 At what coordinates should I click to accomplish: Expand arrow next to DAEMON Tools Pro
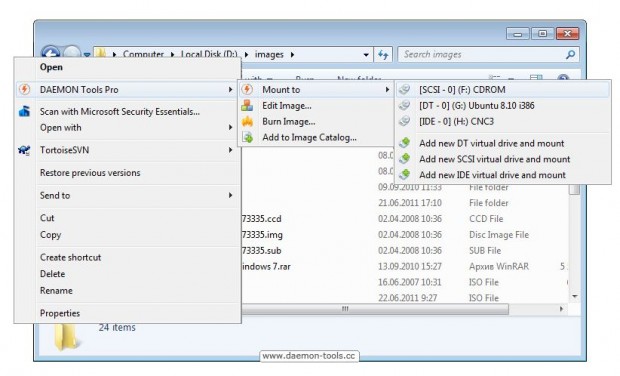pyautogui.click(x=230, y=90)
